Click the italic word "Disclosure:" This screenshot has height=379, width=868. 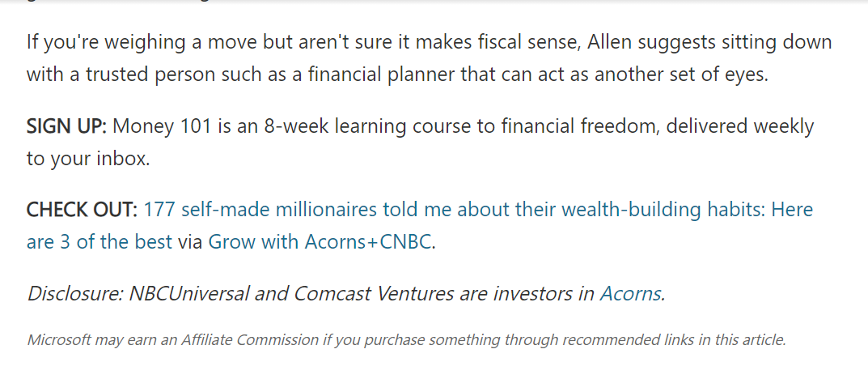click(75, 293)
